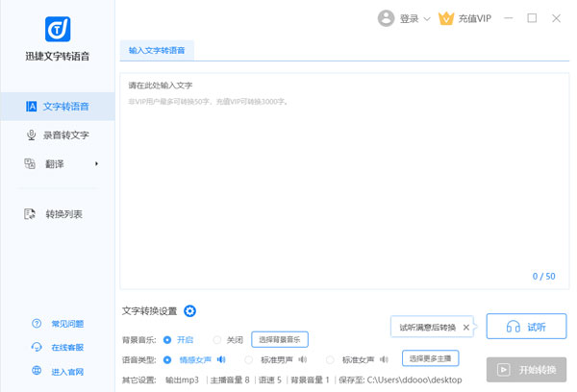Image resolution: width=577 pixels, height=392 pixels.
Task: Open the 文字转换设置 gear settings icon
Action: pos(189,310)
